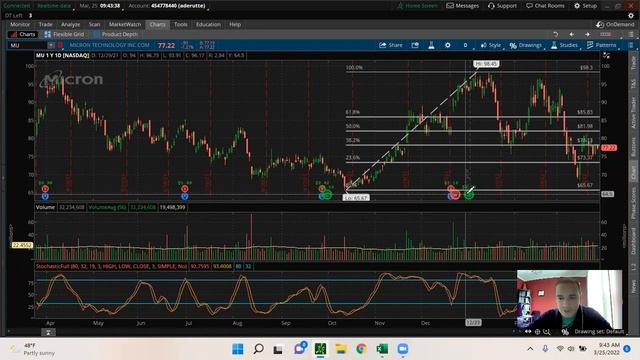
Task: Expand the symbol selector dropdown arrow
Action: pyautogui.click(x=51, y=45)
